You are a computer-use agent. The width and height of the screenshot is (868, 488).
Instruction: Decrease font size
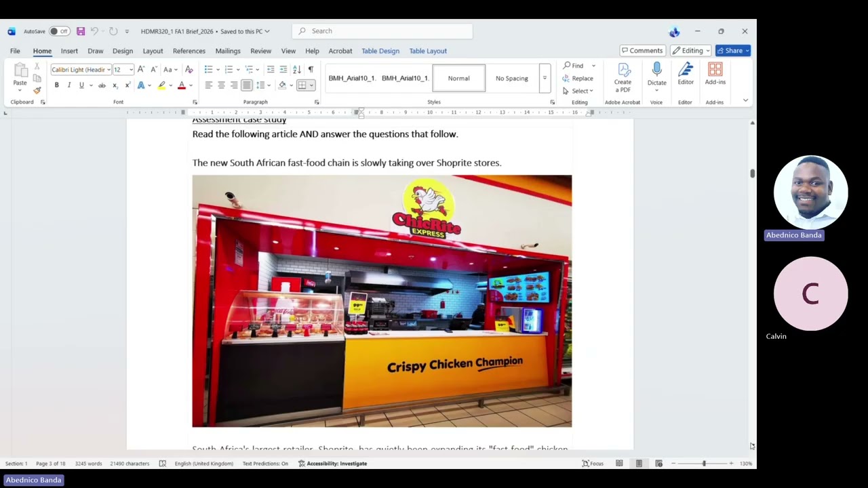(154, 69)
